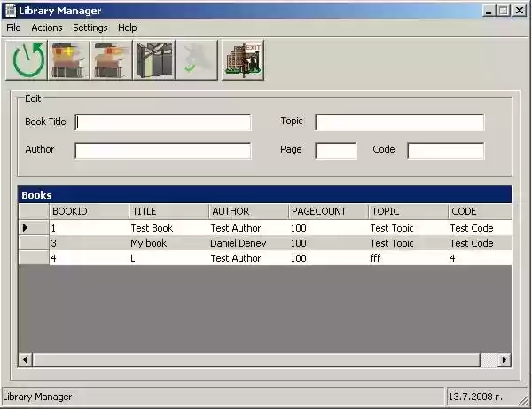Sort by TITLE column header
Viewport: 532px width, 409px height.
(169, 211)
